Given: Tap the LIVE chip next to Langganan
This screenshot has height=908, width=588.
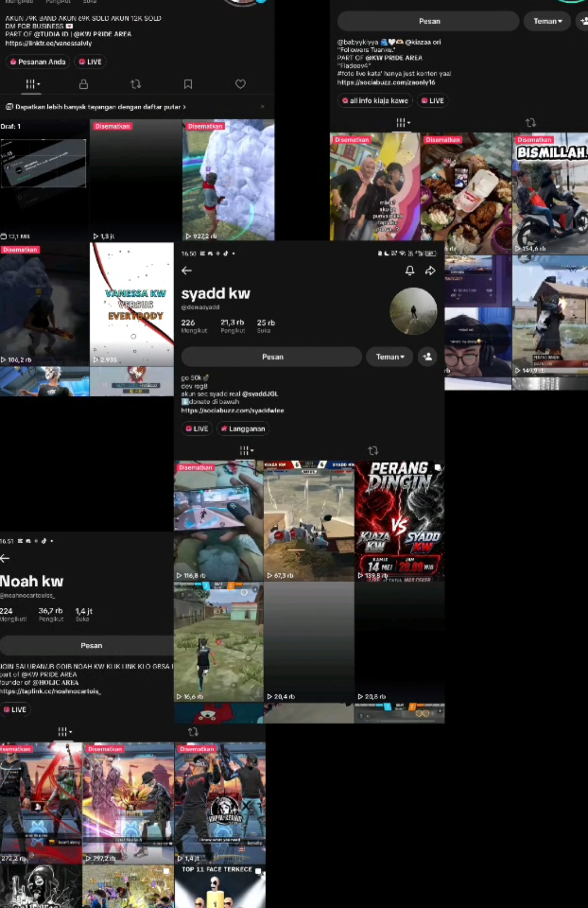Looking at the screenshot, I should click(197, 429).
